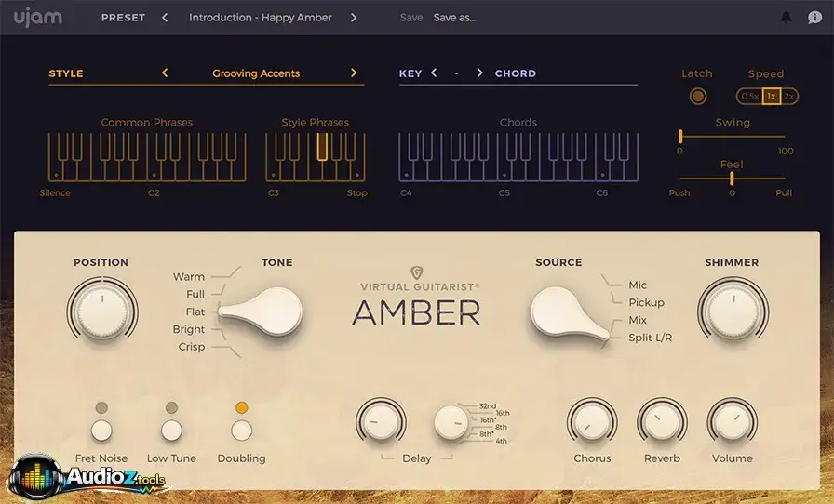834x504 pixels.
Task: Set tone to Bright
Action: coord(188,329)
